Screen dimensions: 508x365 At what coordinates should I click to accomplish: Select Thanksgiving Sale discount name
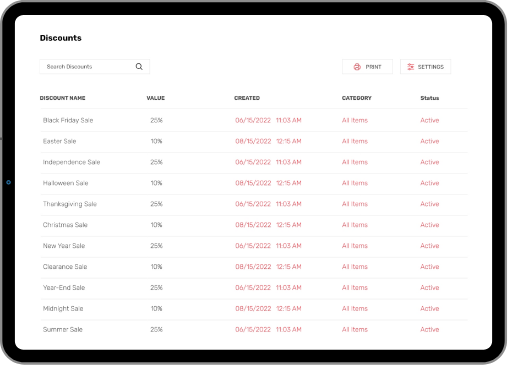coord(70,204)
